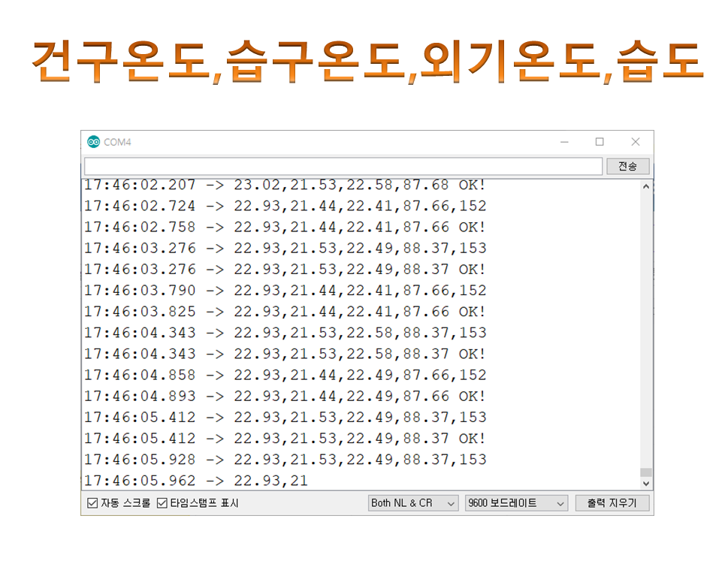Minimize the COM4 window
Image resolution: width=728 pixels, height=561 pixels.
564,142
